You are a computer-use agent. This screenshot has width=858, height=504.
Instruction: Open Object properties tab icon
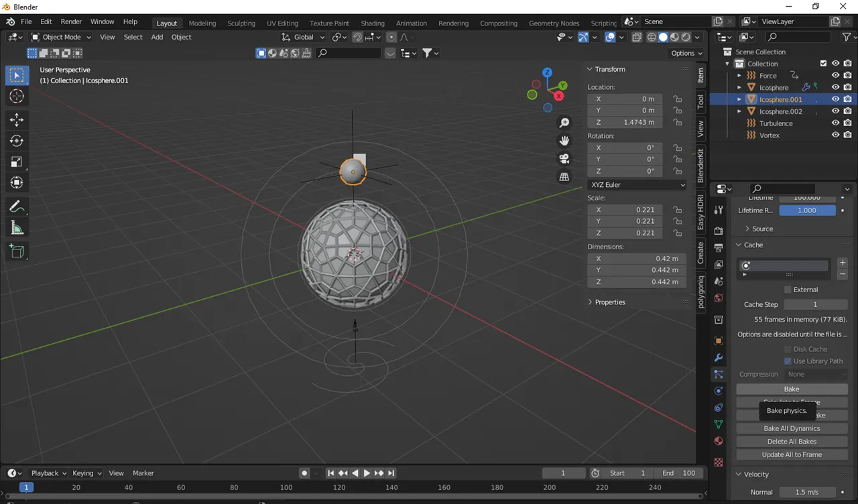point(719,341)
